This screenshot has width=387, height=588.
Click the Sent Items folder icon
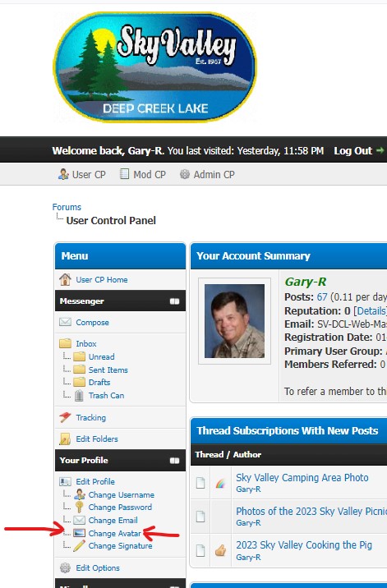click(79, 370)
